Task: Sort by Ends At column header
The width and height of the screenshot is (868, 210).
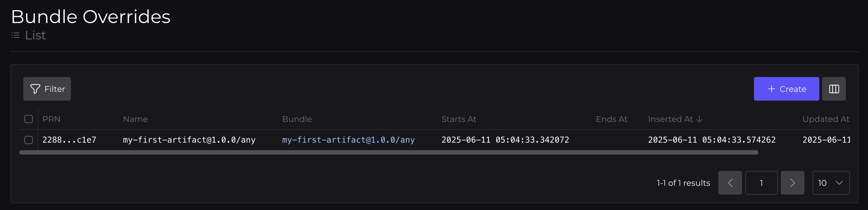Action: coord(611,119)
